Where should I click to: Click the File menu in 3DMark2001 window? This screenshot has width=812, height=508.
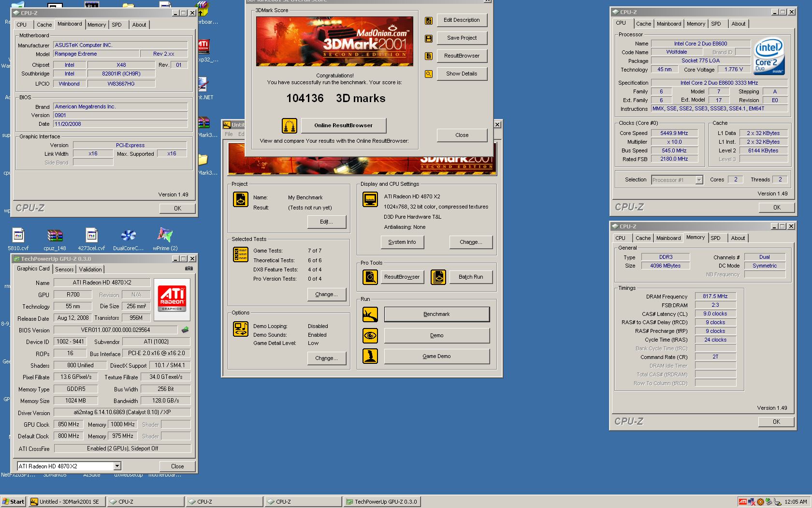pos(229,134)
